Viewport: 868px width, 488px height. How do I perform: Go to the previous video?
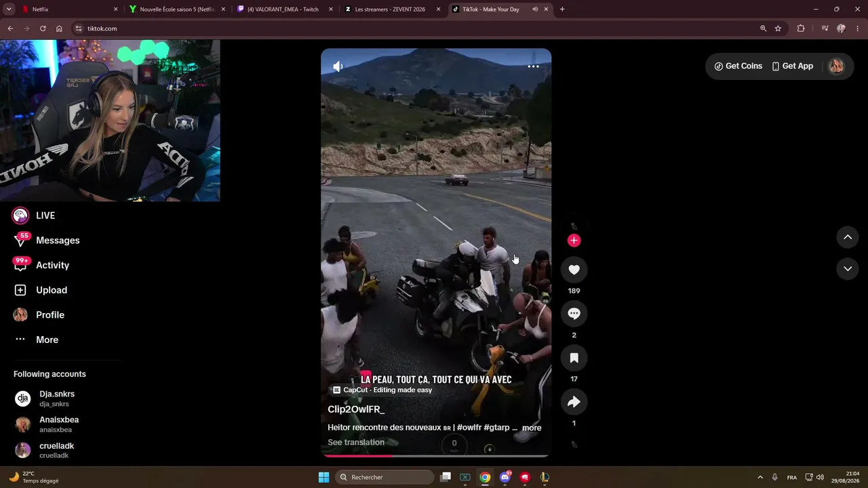pos(848,237)
